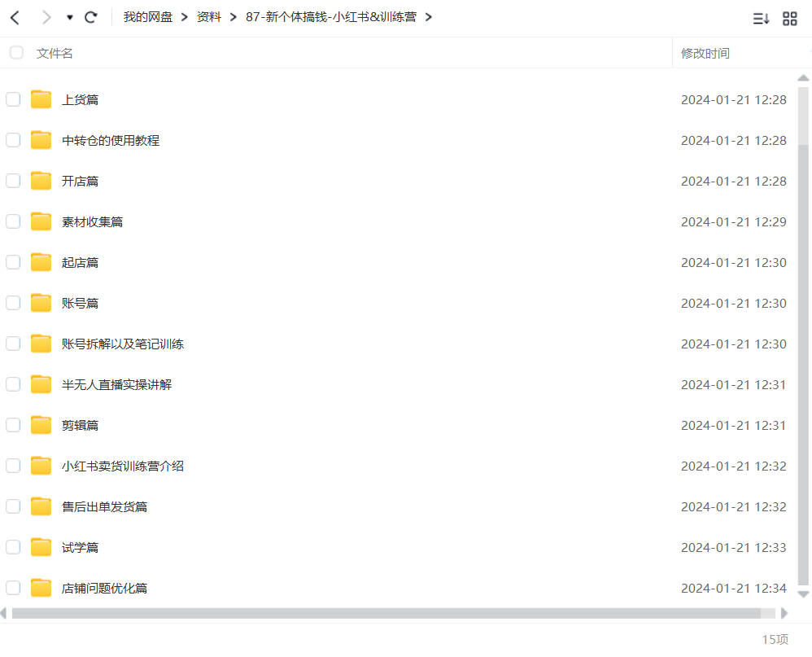812x657 pixels.
Task: Click the 剪辑篇 folder icon
Action: click(41, 426)
